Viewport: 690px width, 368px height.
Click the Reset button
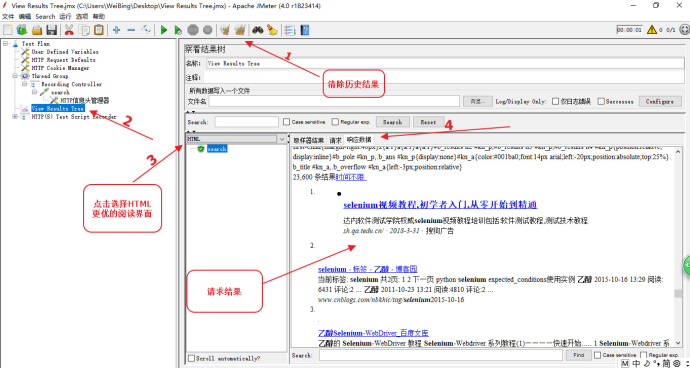coord(428,122)
